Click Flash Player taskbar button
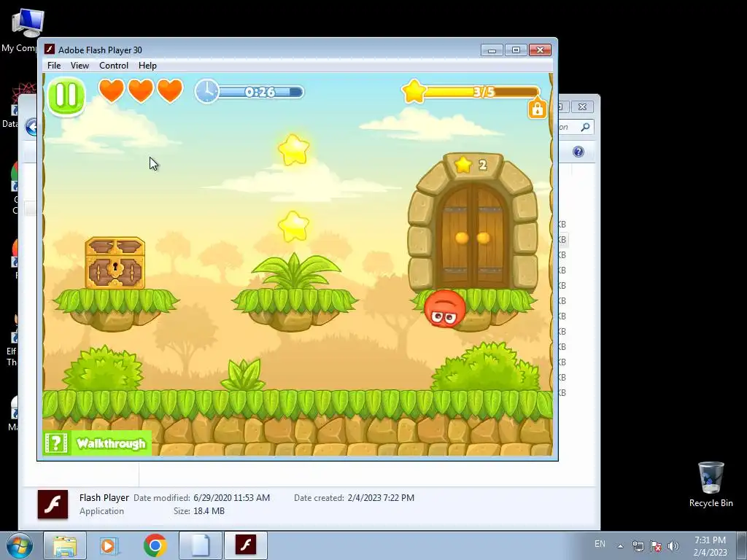This screenshot has height=560, width=747. pyautogui.click(x=245, y=545)
